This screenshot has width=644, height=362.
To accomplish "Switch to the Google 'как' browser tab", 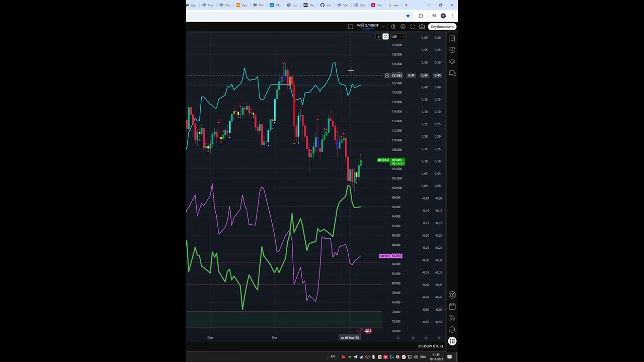I will coord(393,5).
